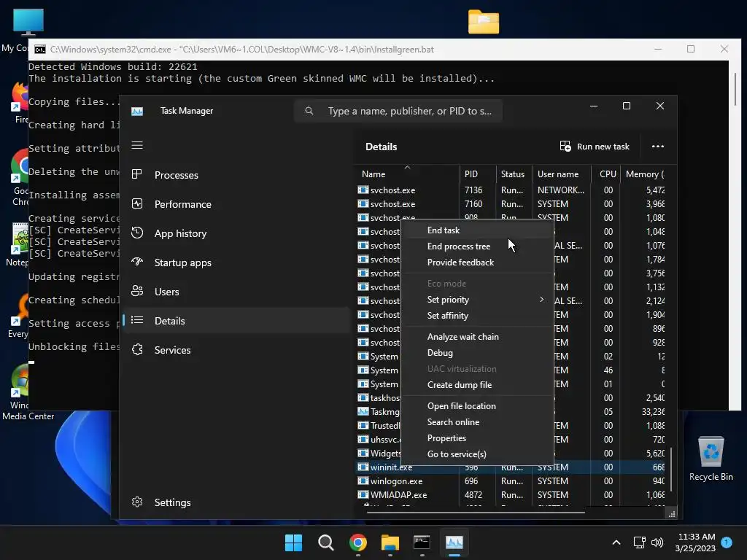Viewport: 747px width, 560px height.
Task: Open the volume speaker tray icon
Action: pyautogui.click(x=657, y=542)
